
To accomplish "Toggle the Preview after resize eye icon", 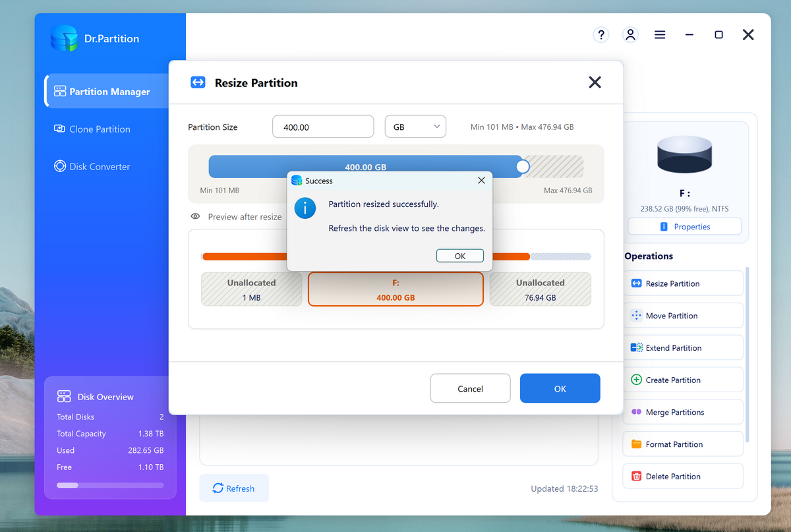I will click(196, 216).
